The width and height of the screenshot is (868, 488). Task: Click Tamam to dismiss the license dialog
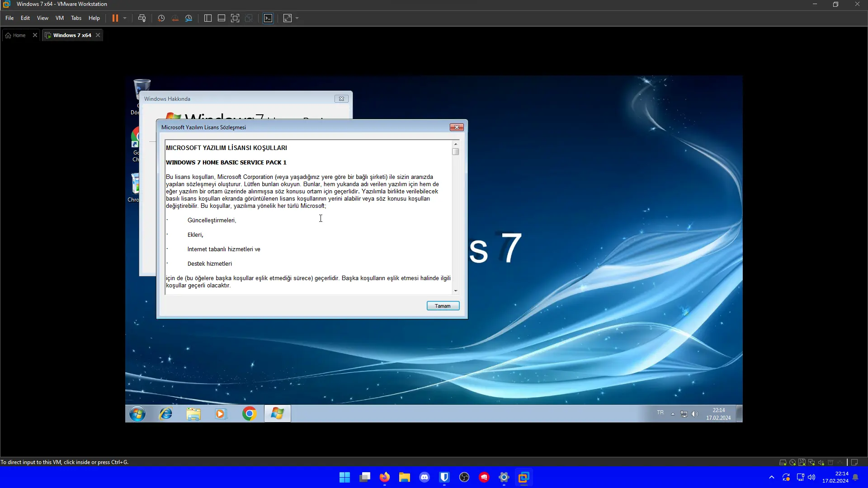click(443, 306)
